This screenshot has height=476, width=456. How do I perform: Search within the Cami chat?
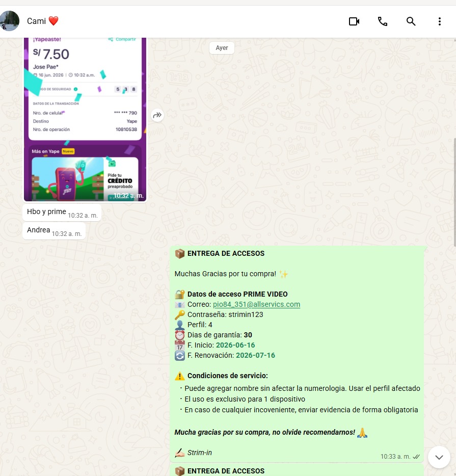pos(411,21)
